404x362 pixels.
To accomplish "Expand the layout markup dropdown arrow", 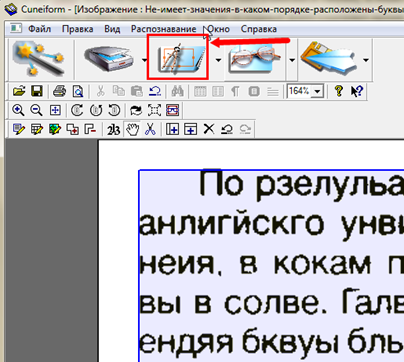I will tap(218, 60).
